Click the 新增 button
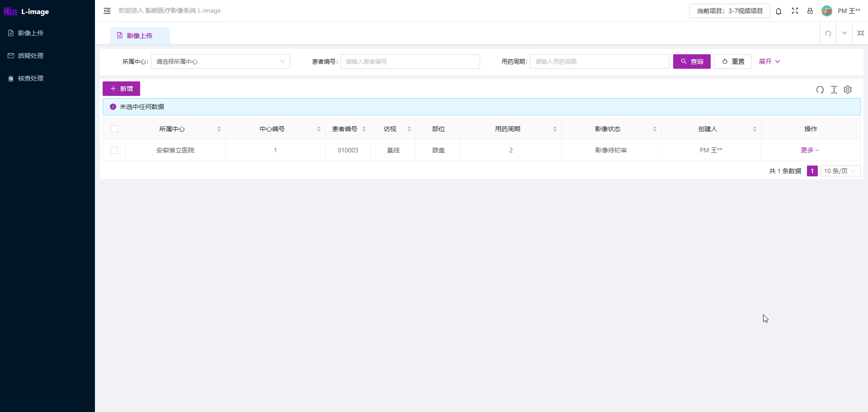This screenshot has height=412, width=868. tap(121, 89)
